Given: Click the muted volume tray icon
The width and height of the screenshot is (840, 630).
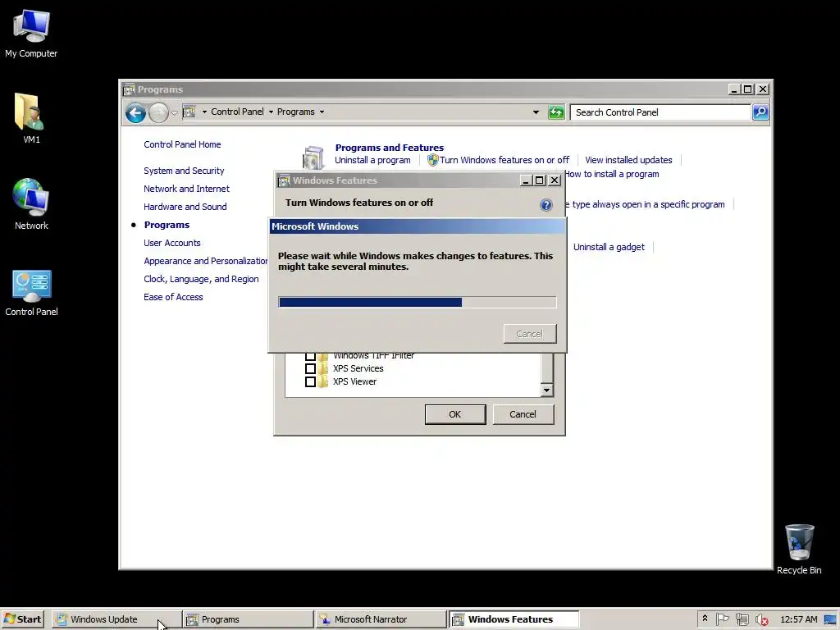Looking at the screenshot, I should point(762,619).
